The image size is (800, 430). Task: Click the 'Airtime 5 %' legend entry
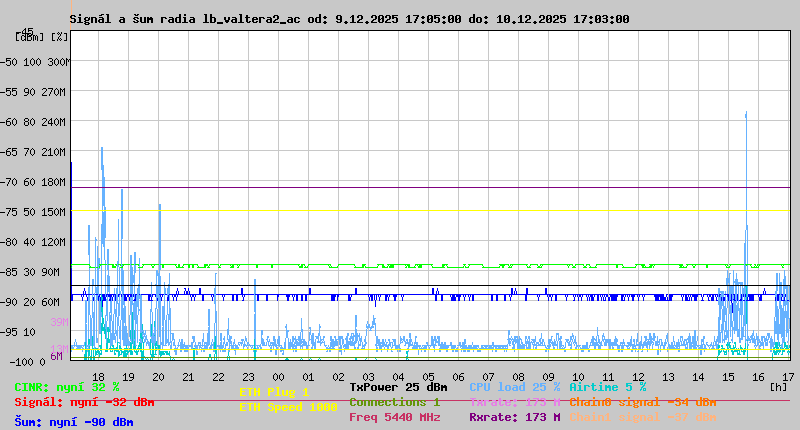coord(608,387)
